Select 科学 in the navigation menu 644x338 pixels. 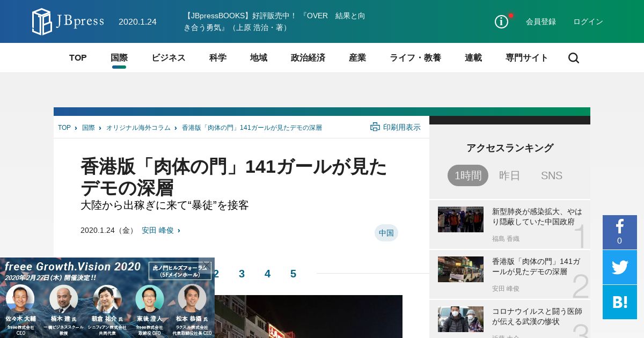pos(218,58)
